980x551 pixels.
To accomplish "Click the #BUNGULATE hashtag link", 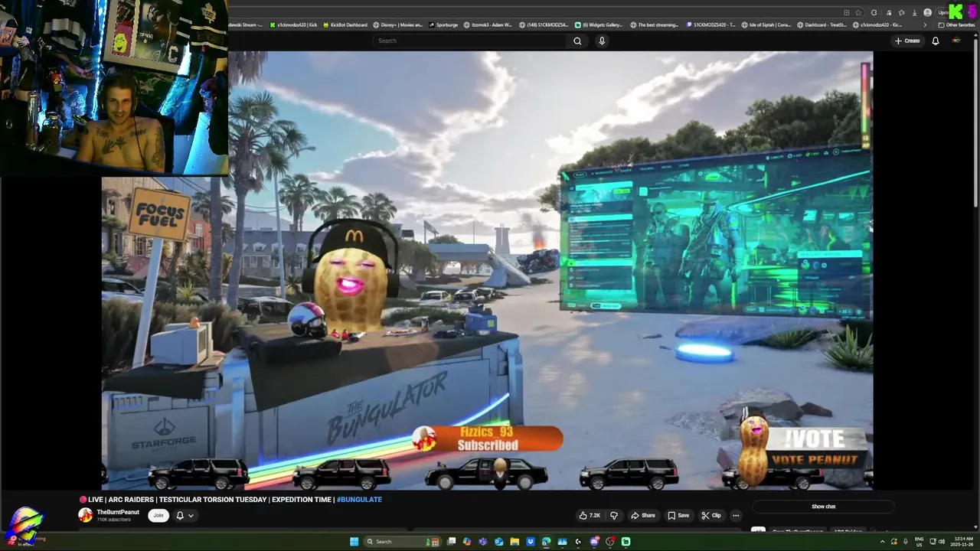I will tap(359, 500).
